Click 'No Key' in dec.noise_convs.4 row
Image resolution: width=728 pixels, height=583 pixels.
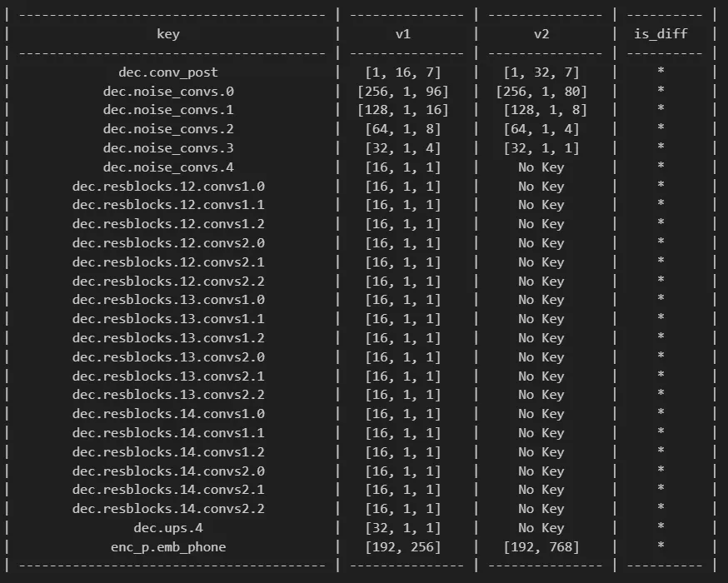(x=541, y=167)
